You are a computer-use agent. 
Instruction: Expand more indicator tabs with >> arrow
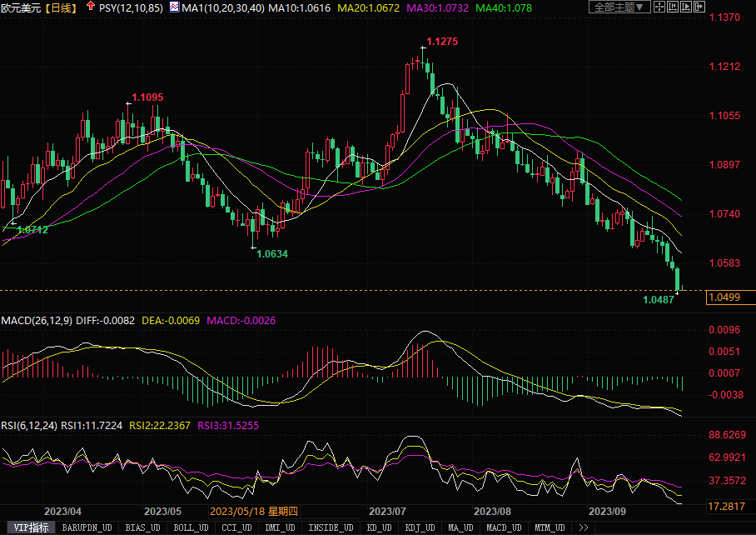[583, 527]
